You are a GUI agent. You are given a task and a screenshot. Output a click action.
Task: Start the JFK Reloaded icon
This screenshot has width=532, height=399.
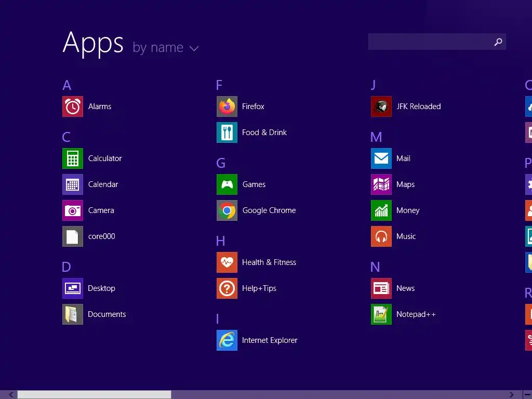[381, 107]
